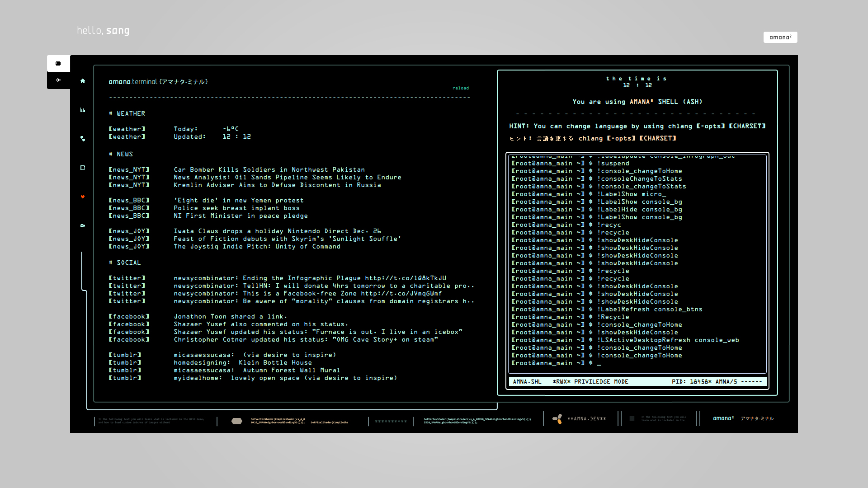
Task: Click the amana² button at top right
Action: [780, 37]
